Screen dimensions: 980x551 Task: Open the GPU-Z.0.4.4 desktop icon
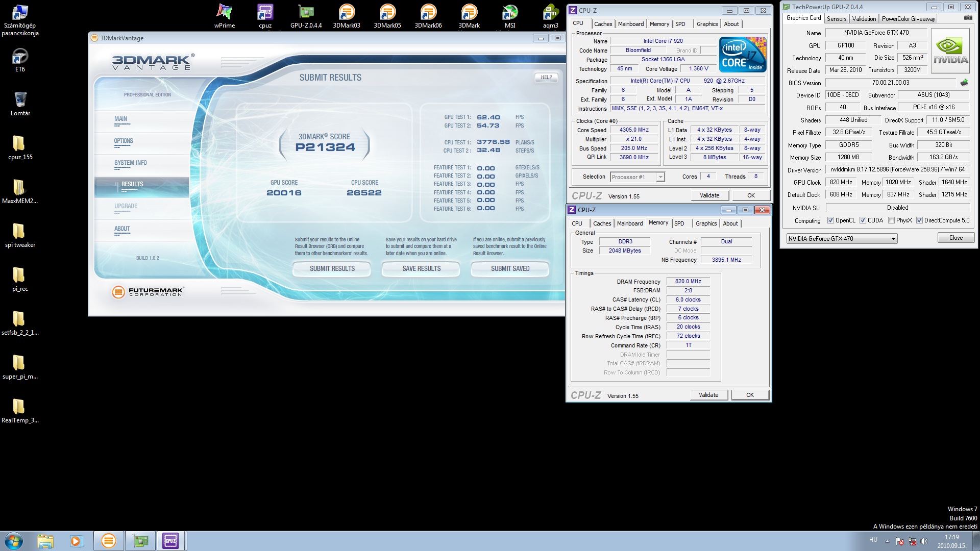point(306,12)
